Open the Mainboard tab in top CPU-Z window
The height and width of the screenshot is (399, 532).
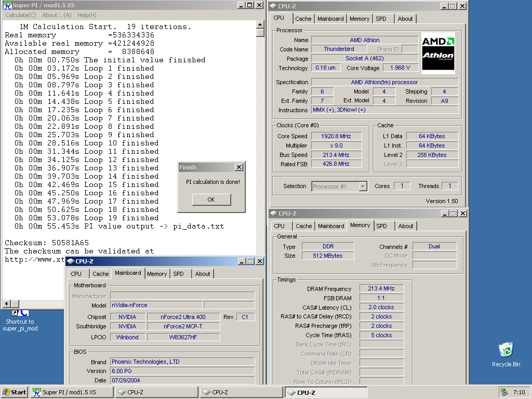pyautogui.click(x=330, y=19)
